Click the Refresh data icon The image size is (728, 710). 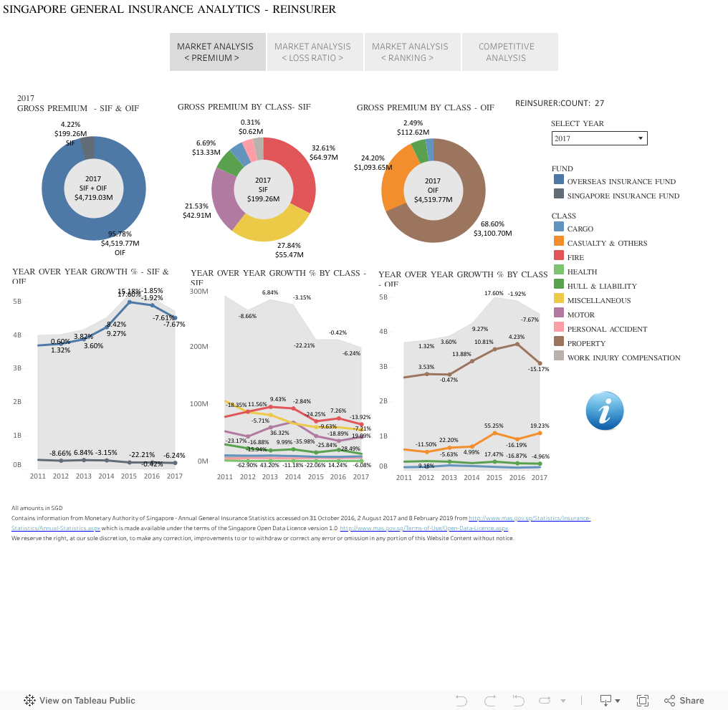point(544,700)
